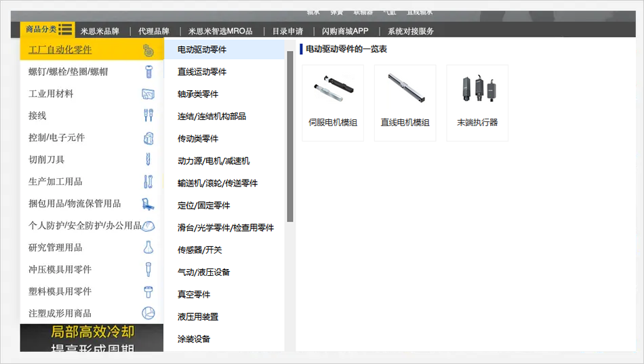Click the hand truck icon beside 捆包用品
The image size is (644, 364).
tap(148, 203)
